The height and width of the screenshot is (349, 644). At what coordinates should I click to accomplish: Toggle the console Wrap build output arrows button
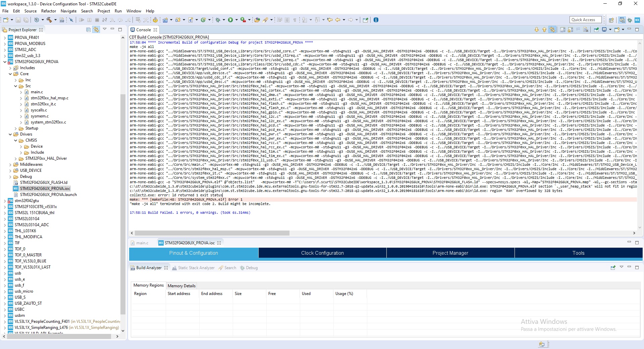(552, 30)
